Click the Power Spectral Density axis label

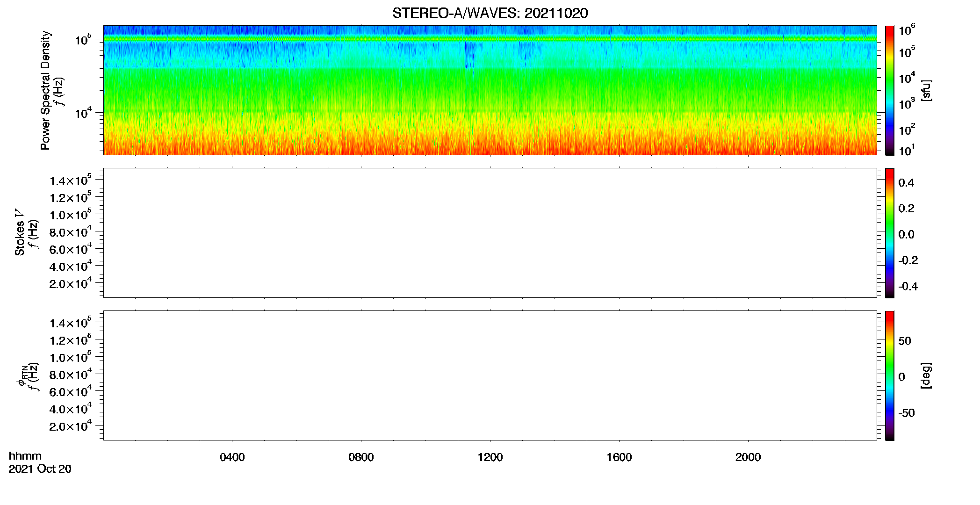(45, 90)
